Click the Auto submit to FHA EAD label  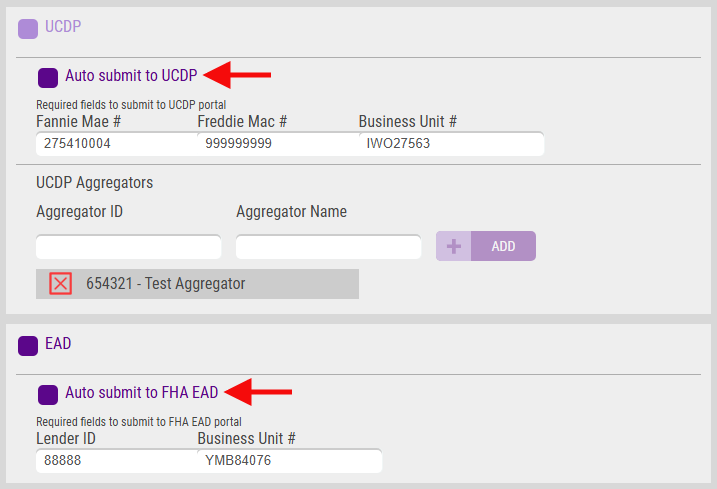pyautogui.click(x=142, y=392)
